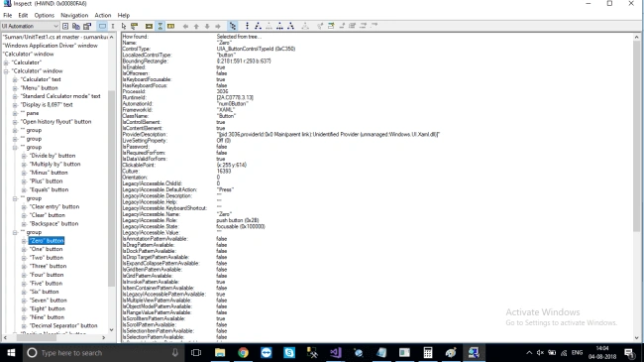Open Task View from the taskbar
The image size is (644, 362).
tap(196, 353)
